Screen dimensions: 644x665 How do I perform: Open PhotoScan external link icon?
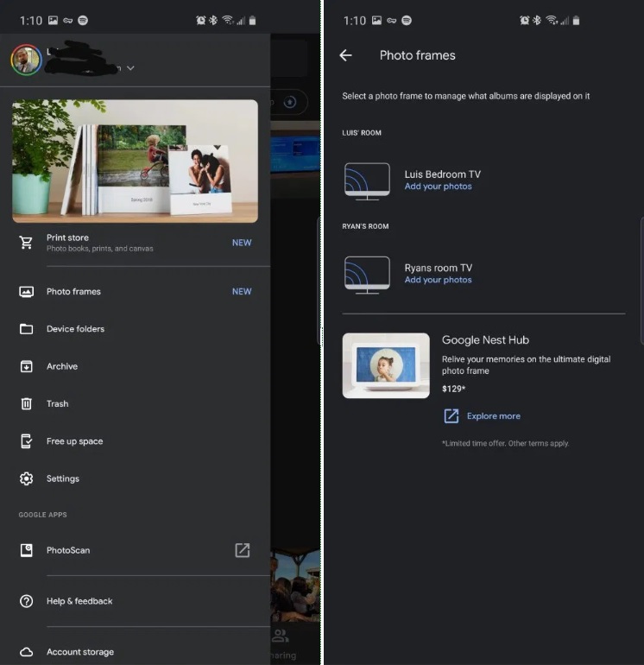click(x=242, y=550)
